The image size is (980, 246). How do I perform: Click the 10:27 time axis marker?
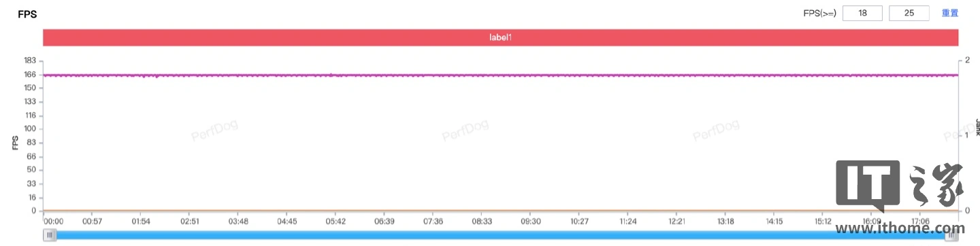coord(579,222)
